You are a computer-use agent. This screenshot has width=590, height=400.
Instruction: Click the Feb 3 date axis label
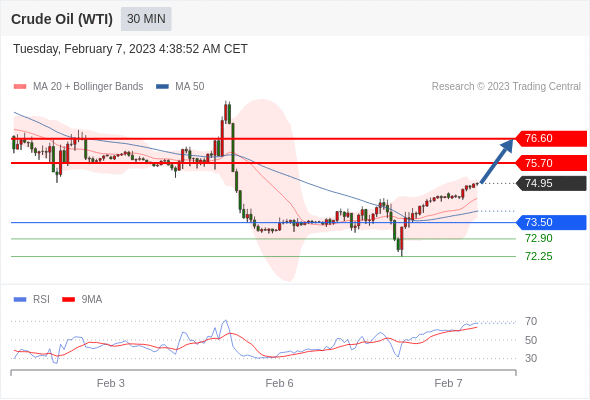[x=111, y=383]
